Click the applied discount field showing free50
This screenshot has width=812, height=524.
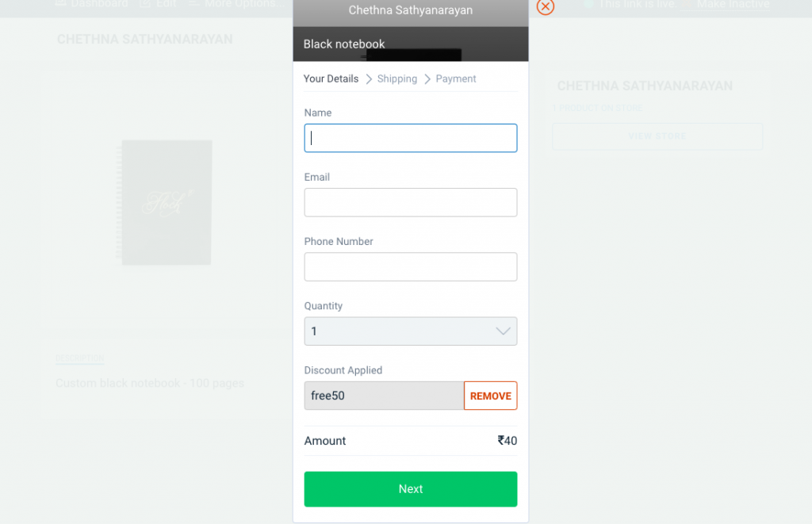coord(384,396)
